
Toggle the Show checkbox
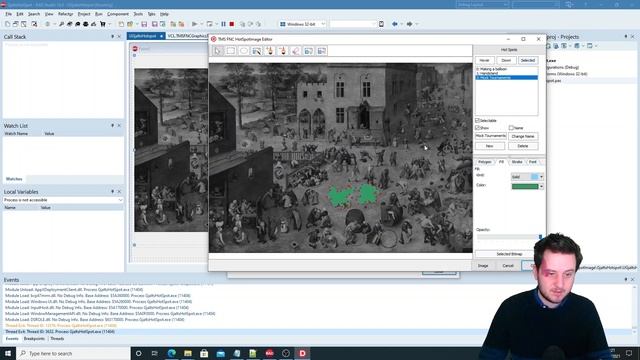[x=477, y=128]
